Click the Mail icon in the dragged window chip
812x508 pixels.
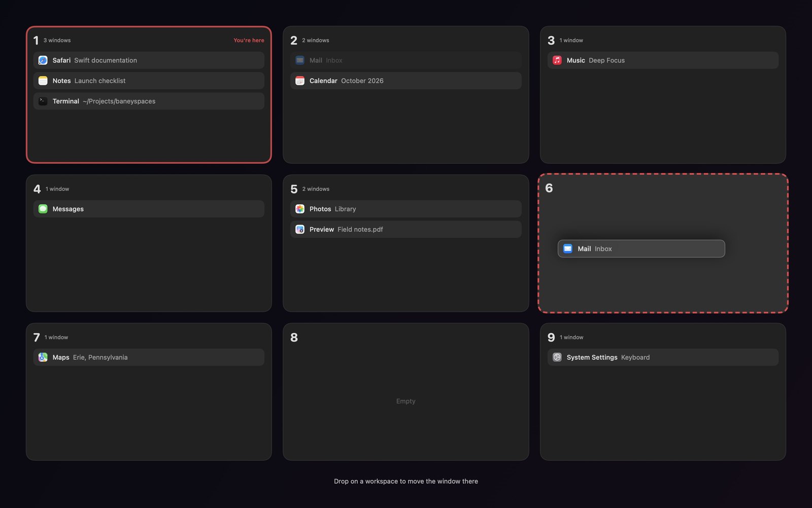[568, 249]
